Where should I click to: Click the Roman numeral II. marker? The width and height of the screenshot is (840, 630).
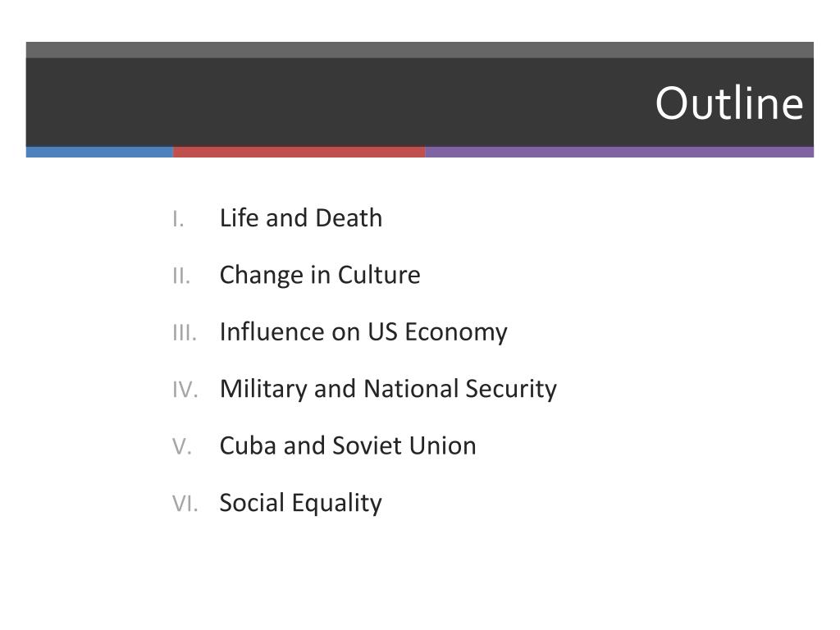[x=181, y=276]
